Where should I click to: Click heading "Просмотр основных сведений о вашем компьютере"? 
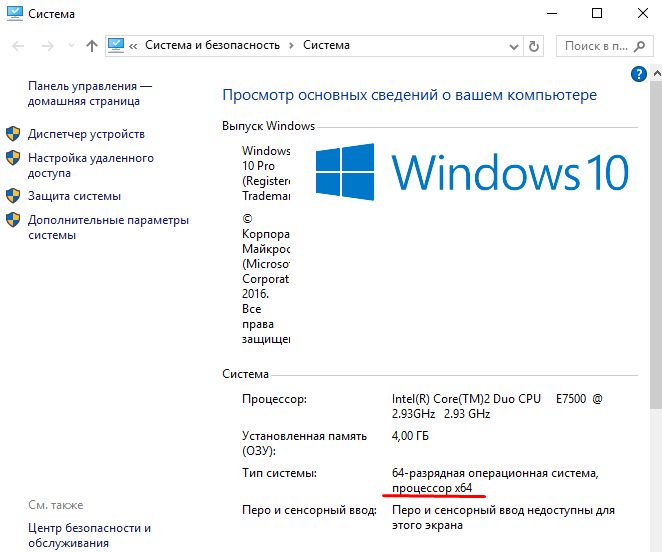[410, 95]
